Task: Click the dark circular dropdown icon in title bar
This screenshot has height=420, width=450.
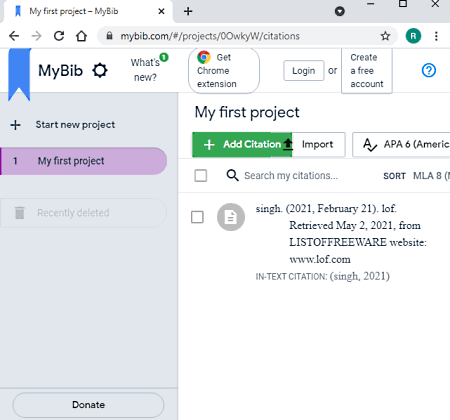Action: [x=339, y=11]
